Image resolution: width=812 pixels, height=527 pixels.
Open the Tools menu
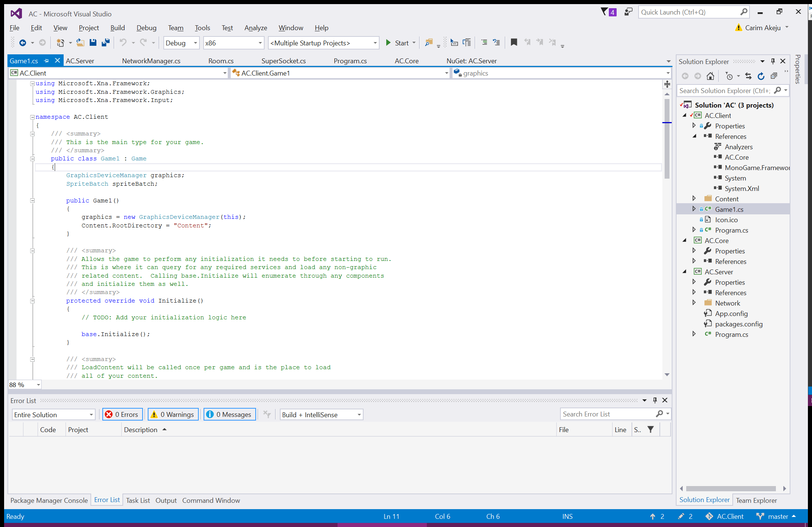202,28
